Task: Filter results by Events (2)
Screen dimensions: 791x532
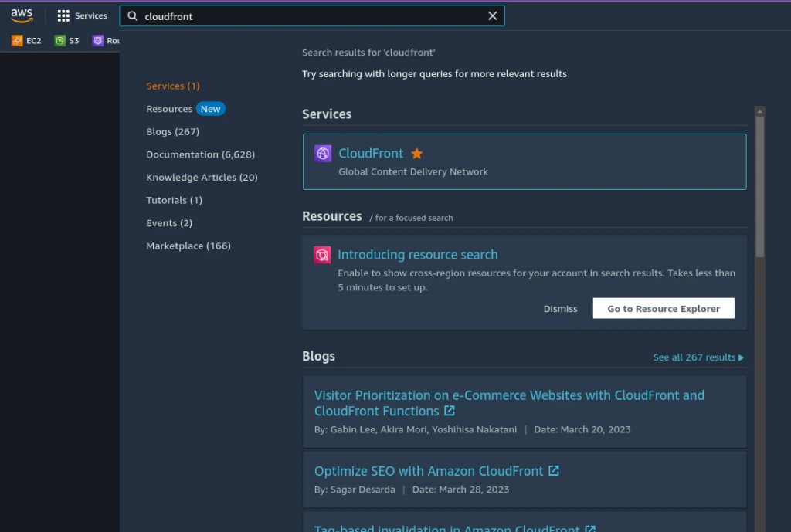Action: click(169, 223)
